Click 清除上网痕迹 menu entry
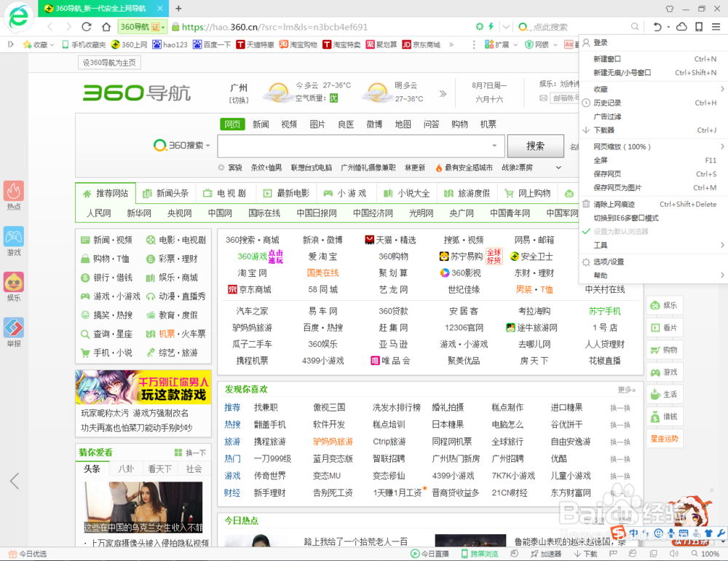Screen dimensions: 728x561 click(x=653, y=204)
